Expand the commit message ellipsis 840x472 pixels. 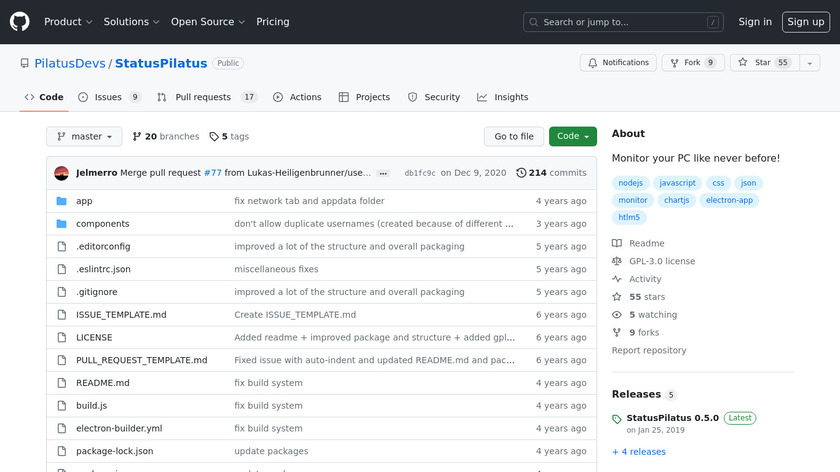tap(383, 173)
